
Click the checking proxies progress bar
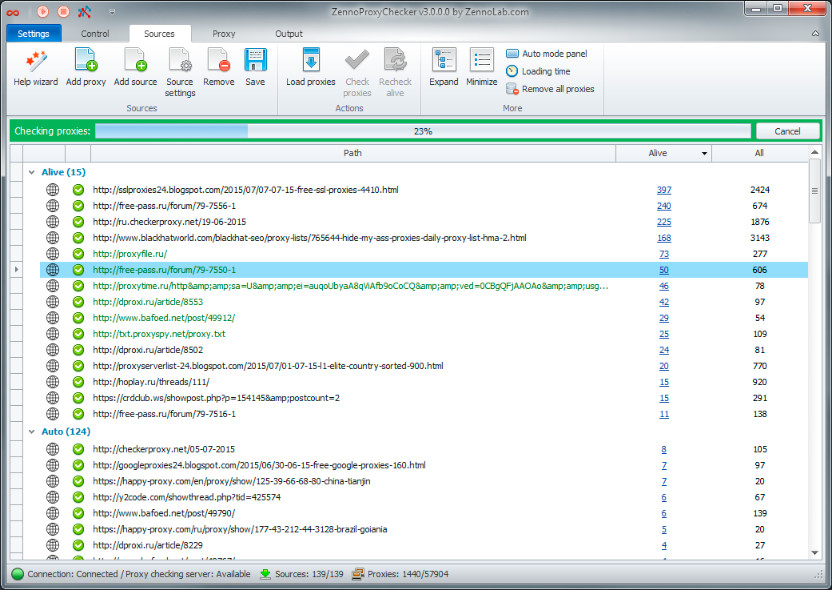click(423, 131)
